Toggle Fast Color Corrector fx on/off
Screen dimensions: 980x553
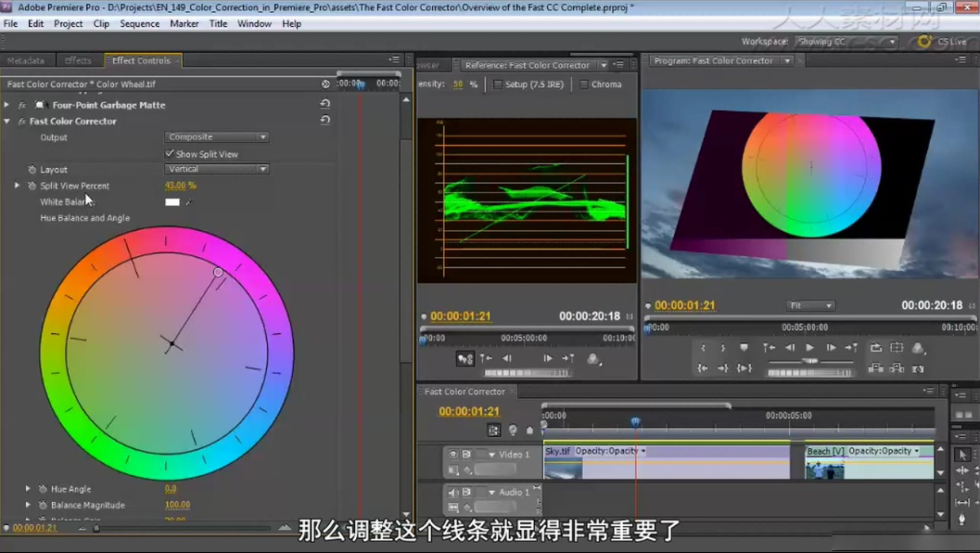pyautogui.click(x=22, y=122)
